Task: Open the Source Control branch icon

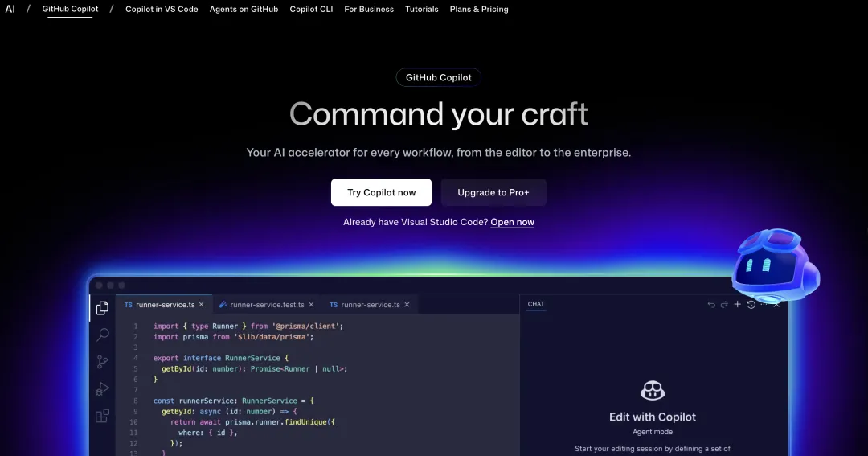Action: pos(102,362)
